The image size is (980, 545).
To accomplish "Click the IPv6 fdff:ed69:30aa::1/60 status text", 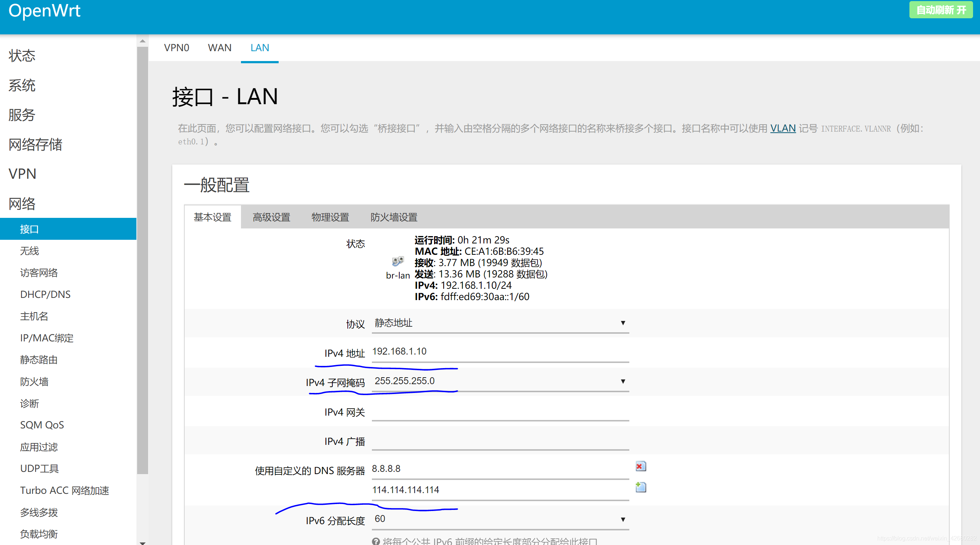I will click(472, 297).
